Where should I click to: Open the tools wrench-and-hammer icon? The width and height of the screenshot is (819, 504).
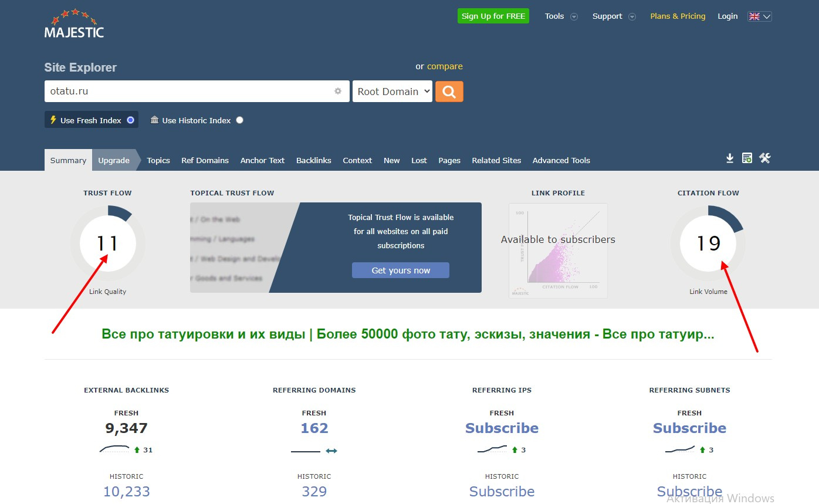pos(764,158)
